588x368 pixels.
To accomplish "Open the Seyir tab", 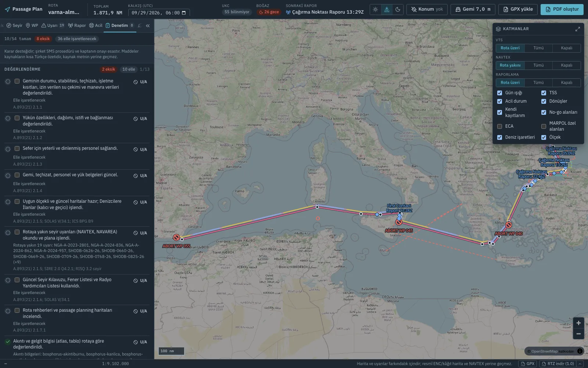I will 14,26.
